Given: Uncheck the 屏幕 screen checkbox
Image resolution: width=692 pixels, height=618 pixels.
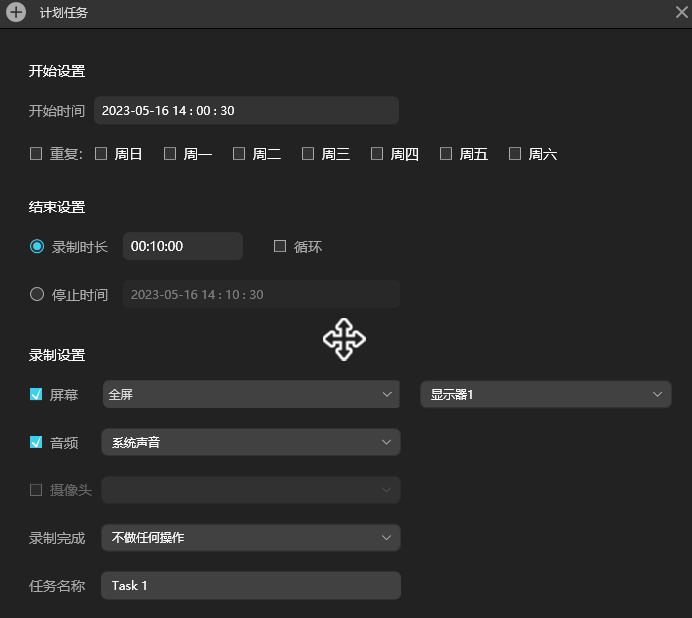Looking at the screenshot, I should click(x=36, y=394).
